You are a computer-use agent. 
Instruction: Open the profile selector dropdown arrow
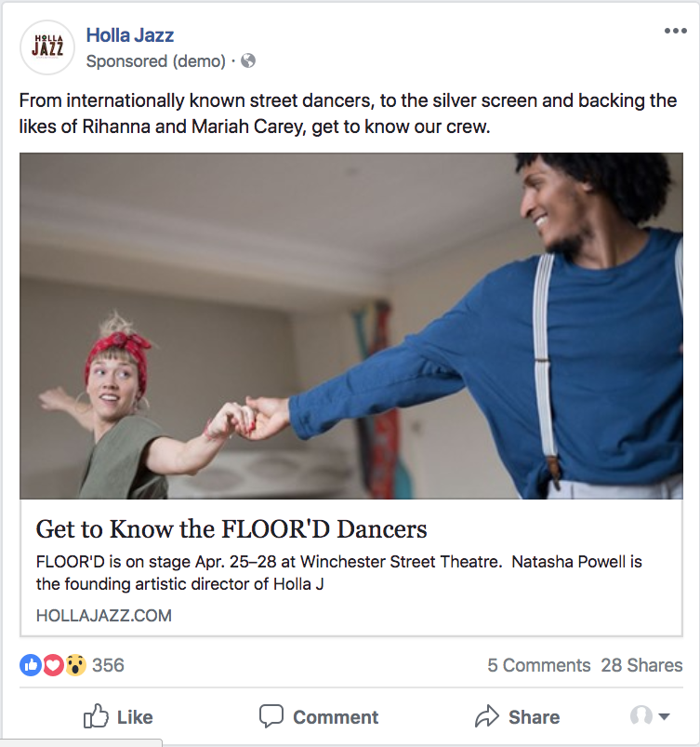[665, 716]
